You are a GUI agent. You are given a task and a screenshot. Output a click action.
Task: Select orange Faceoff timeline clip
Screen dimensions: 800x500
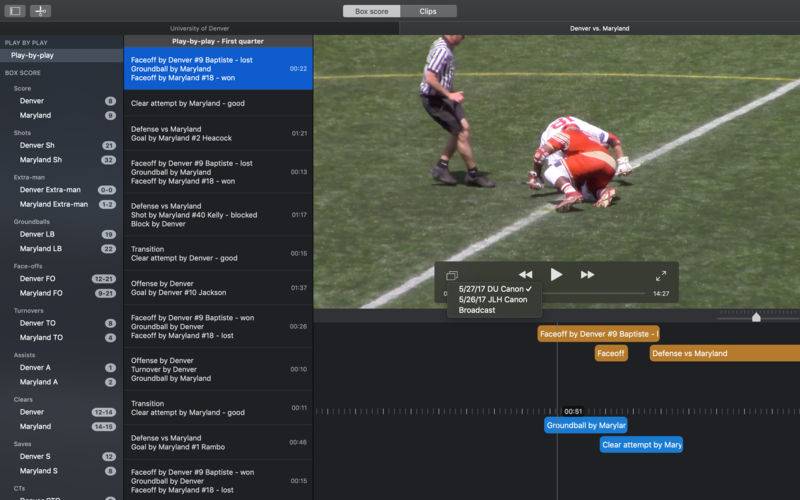click(611, 353)
